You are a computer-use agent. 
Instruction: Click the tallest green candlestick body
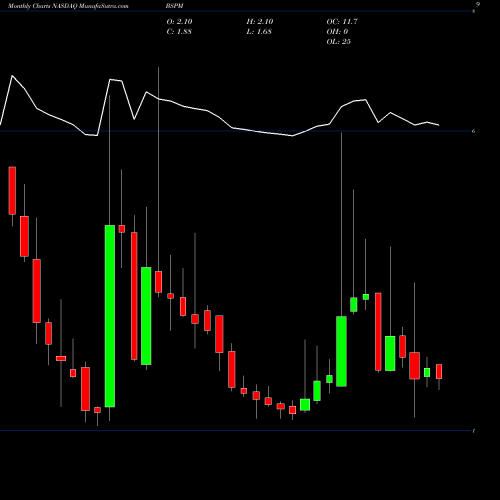(110, 316)
